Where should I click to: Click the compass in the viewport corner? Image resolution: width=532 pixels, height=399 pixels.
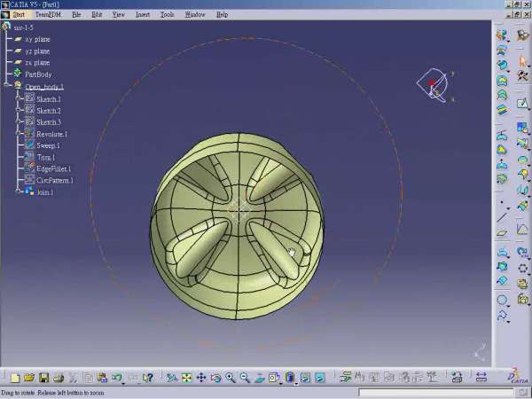tap(434, 83)
